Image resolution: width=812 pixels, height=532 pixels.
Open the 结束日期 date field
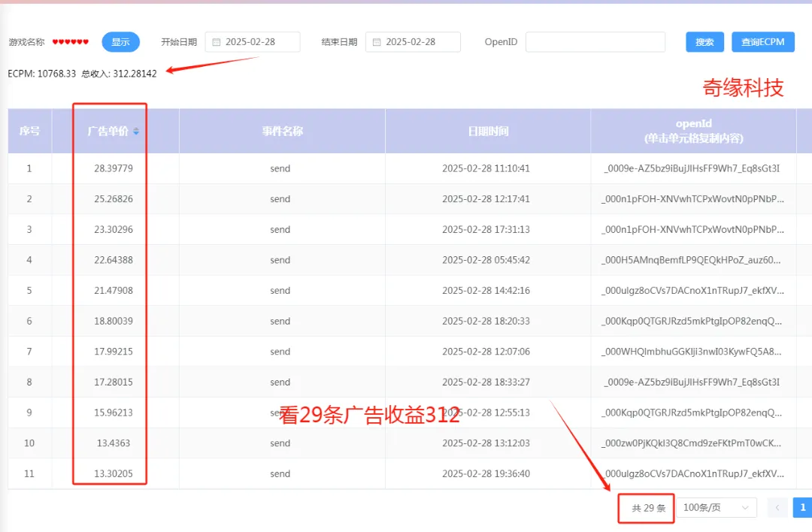pyautogui.click(x=413, y=42)
